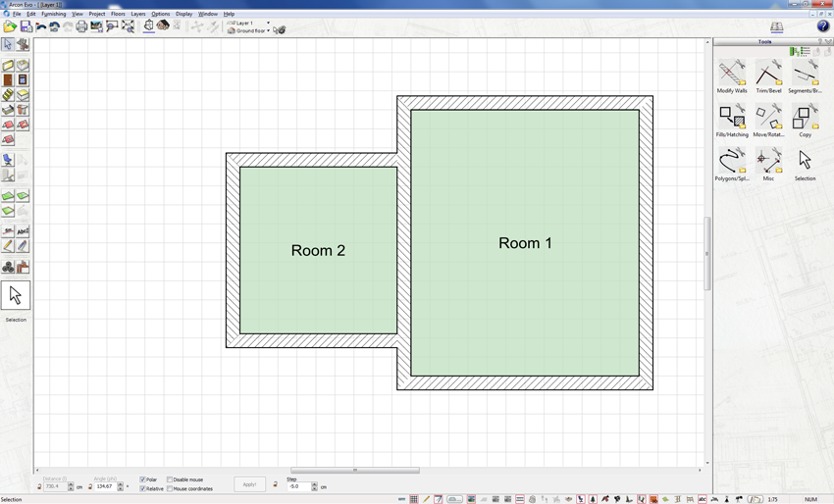Toggle the Polar checkbox
The width and height of the screenshot is (834, 504).
(x=142, y=479)
